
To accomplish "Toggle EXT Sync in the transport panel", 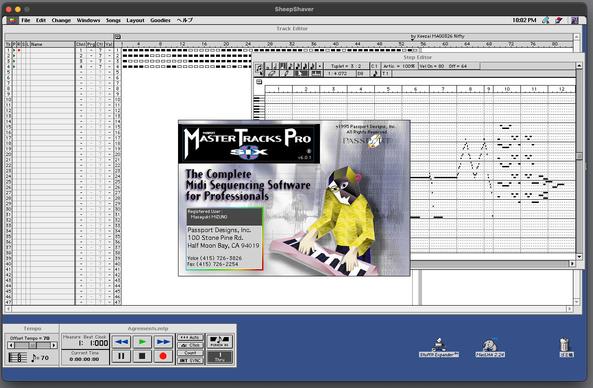I will pos(190,360).
